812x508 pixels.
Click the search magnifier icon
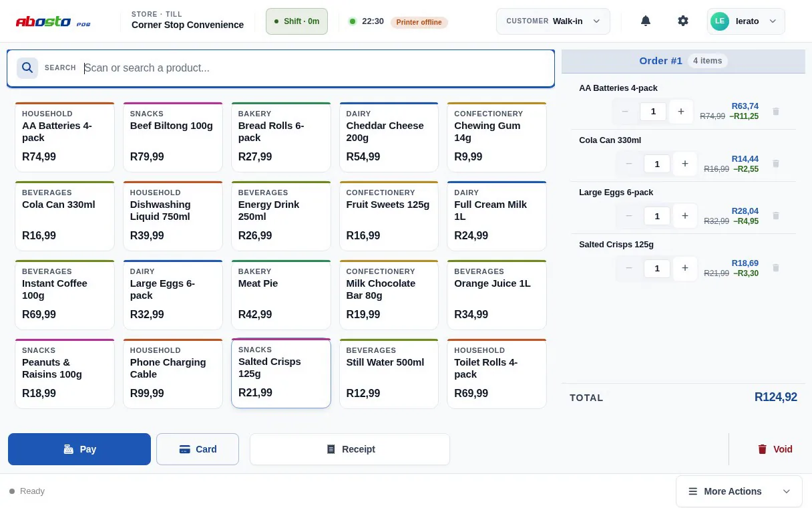coord(27,68)
